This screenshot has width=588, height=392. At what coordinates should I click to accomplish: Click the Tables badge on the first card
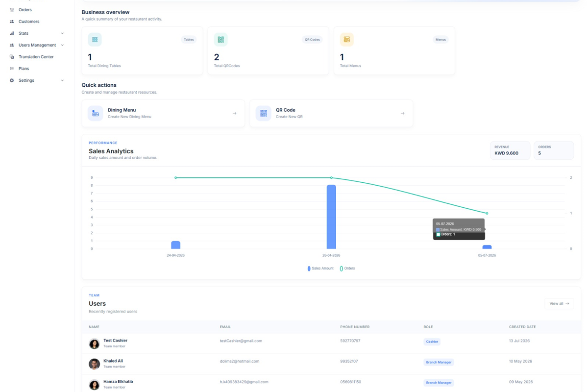(189, 40)
